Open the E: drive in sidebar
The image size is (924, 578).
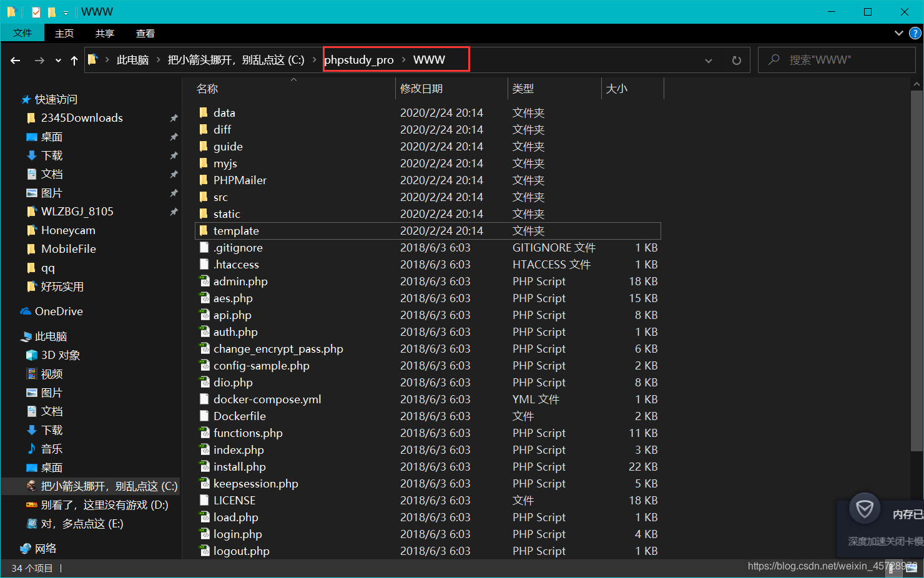82,524
